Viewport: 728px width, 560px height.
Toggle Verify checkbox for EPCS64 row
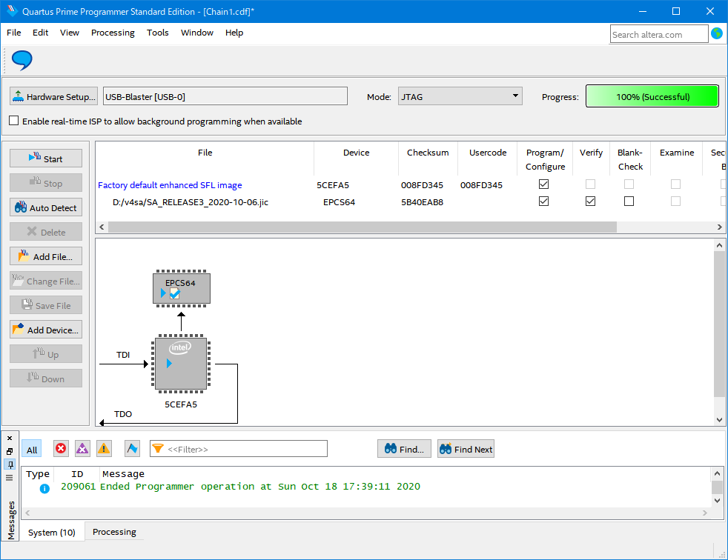point(590,201)
